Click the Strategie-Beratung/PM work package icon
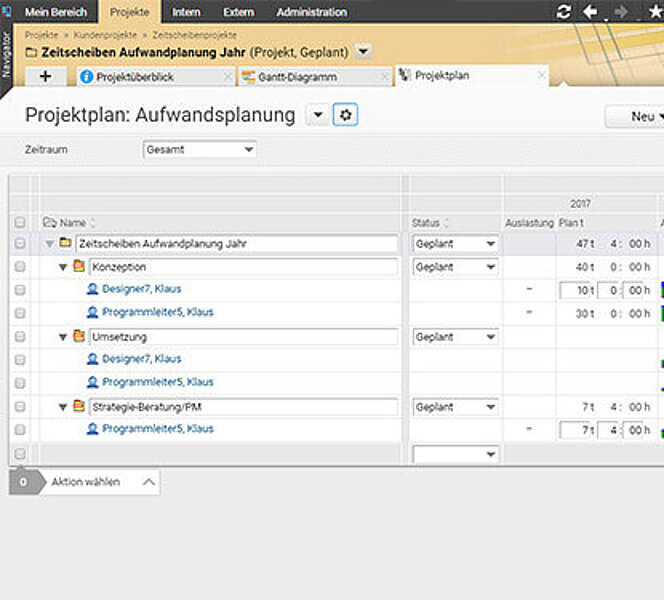The width and height of the screenshot is (664, 600). (79, 406)
